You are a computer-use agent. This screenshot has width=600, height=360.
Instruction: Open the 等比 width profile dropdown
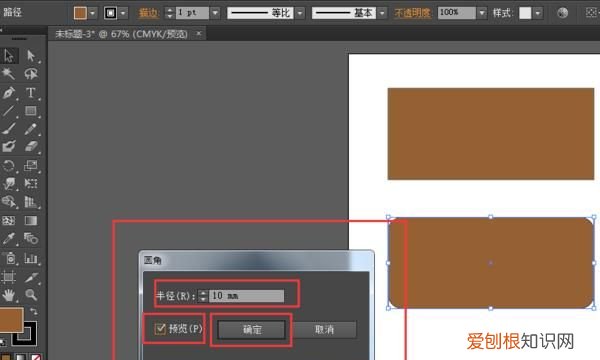(x=300, y=13)
